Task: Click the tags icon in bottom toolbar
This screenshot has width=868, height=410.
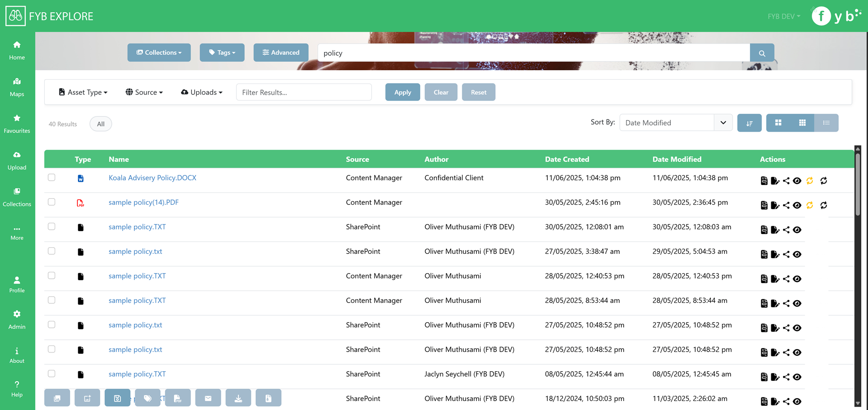Action: 148,398
